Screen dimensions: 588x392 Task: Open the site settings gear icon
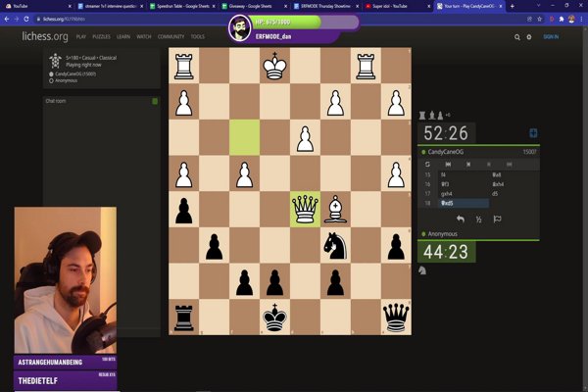point(529,37)
